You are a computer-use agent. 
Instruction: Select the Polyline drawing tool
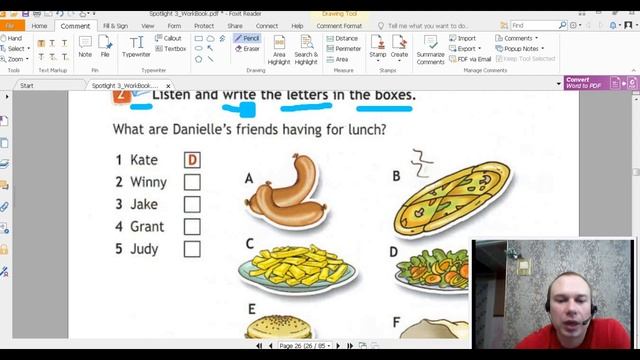(x=222, y=38)
